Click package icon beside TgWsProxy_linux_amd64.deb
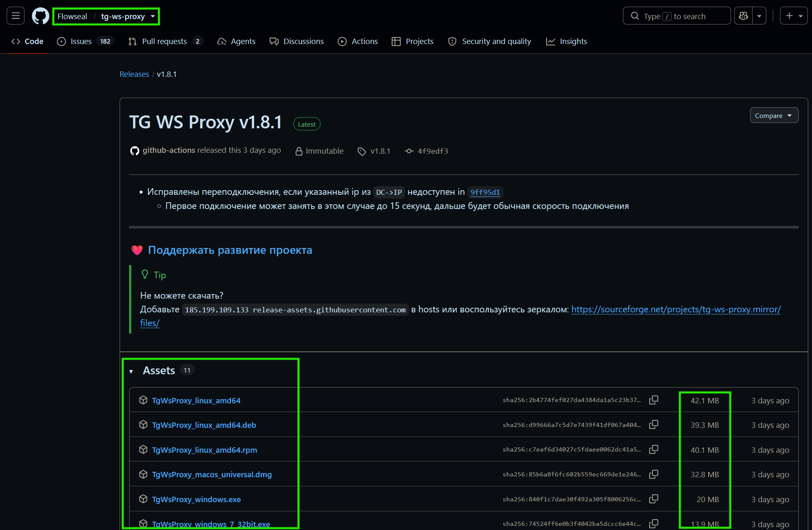The image size is (812, 530). [x=143, y=424]
